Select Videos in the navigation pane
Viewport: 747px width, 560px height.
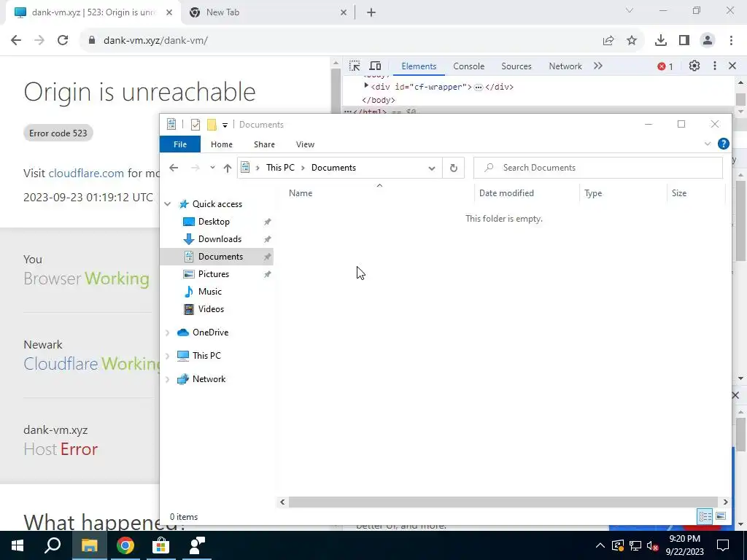click(211, 309)
